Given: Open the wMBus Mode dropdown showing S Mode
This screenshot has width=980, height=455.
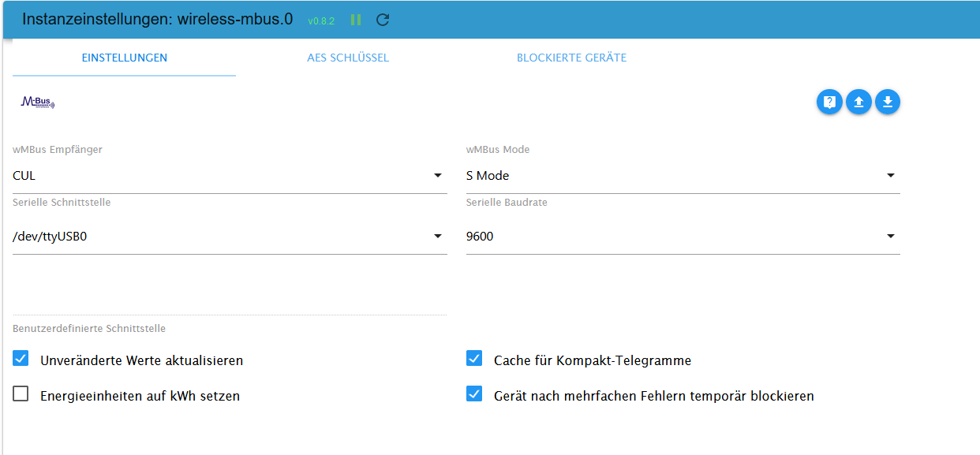Looking at the screenshot, I should (683, 176).
